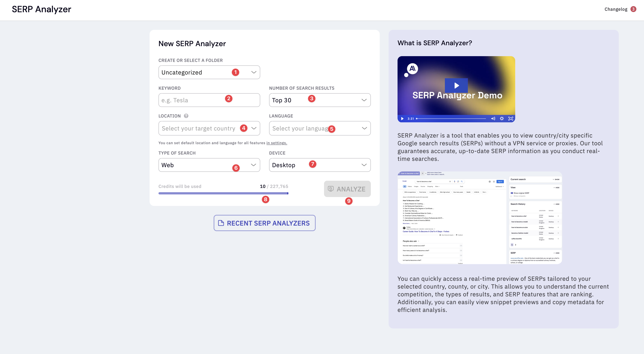Click the numbered annotation marker 9
The image size is (644, 354).
[349, 201]
